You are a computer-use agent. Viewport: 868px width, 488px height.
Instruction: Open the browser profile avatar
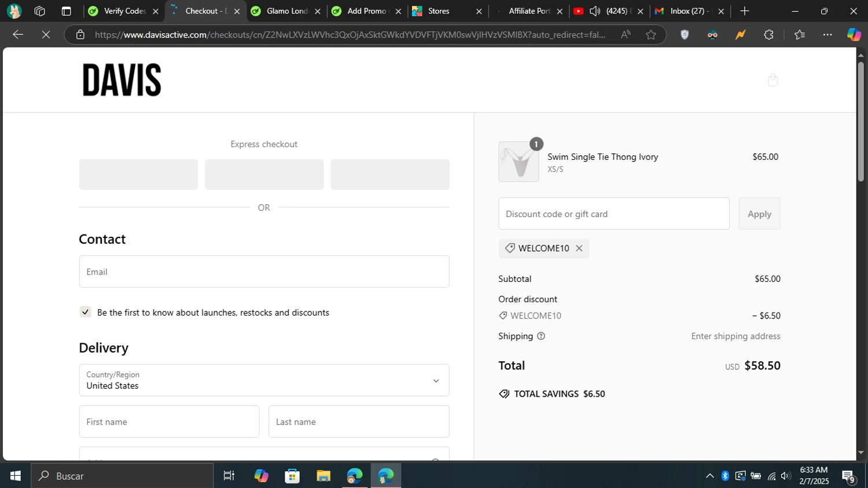14,11
